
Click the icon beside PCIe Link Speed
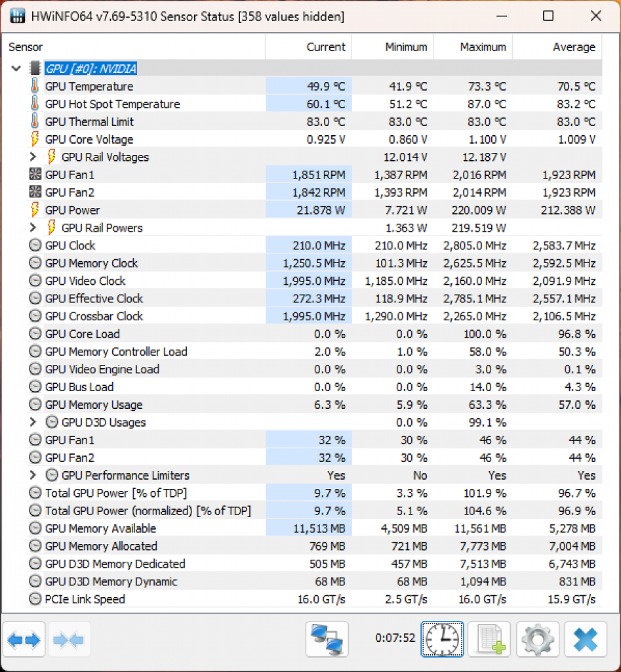point(35,598)
